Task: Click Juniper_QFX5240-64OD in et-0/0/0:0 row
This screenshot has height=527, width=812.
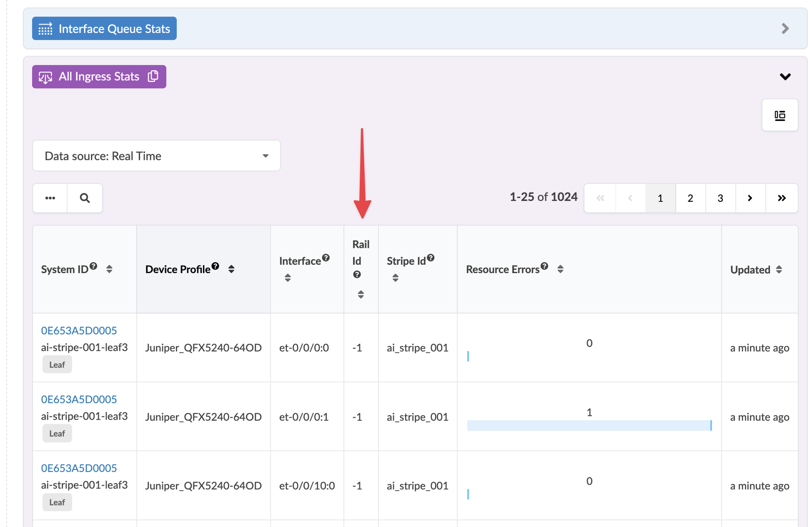Action: tap(203, 348)
